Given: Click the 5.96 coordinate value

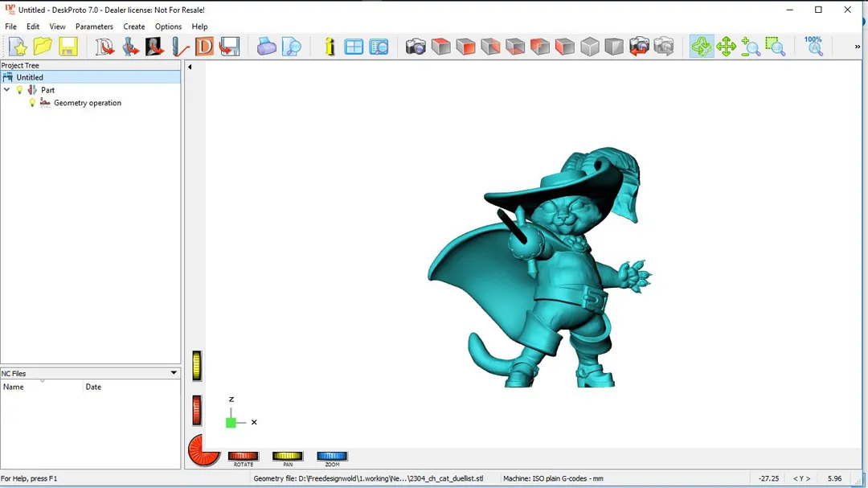Looking at the screenshot, I should point(834,478).
